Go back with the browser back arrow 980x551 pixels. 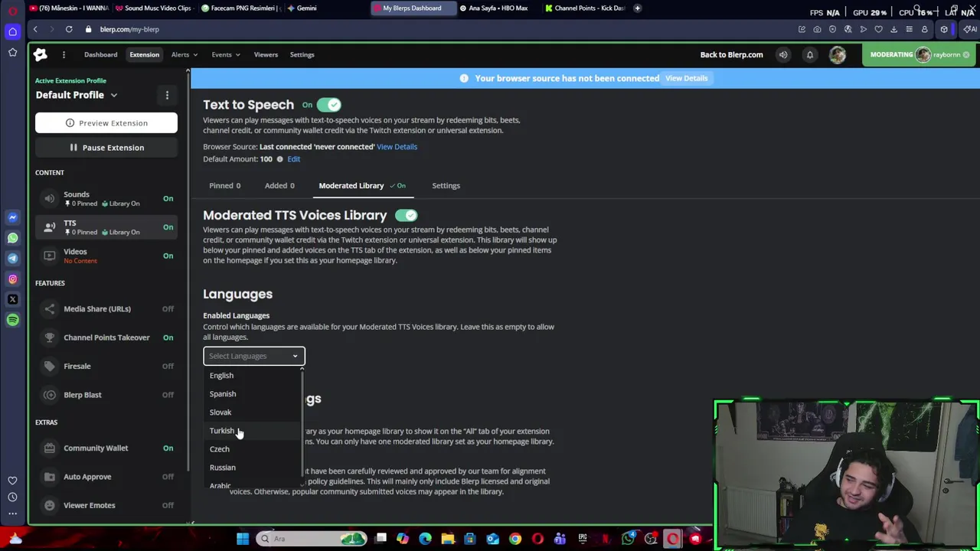[x=35, y=29]
